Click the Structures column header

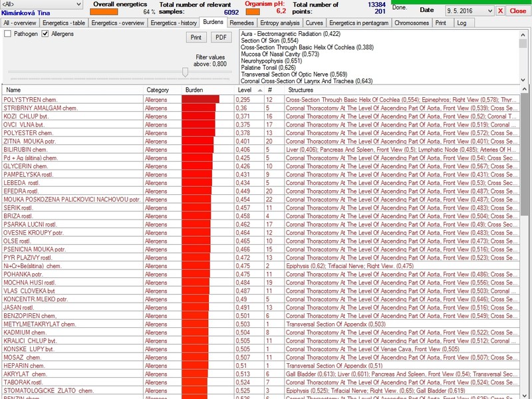[402, 90]
